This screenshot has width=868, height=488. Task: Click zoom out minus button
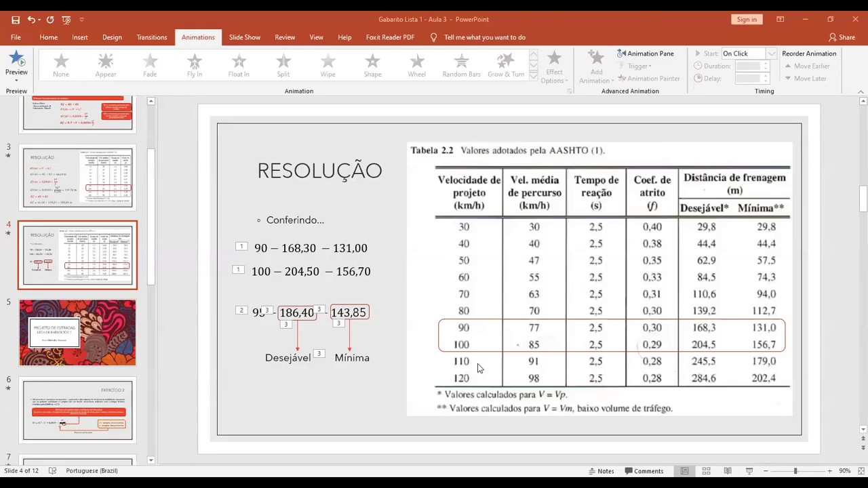pos(766,471)
